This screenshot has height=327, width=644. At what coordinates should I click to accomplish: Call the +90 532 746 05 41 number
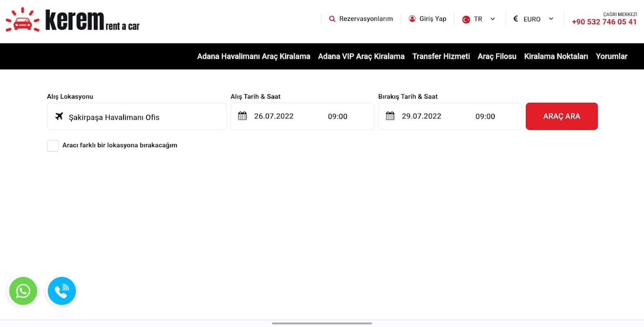604,22
